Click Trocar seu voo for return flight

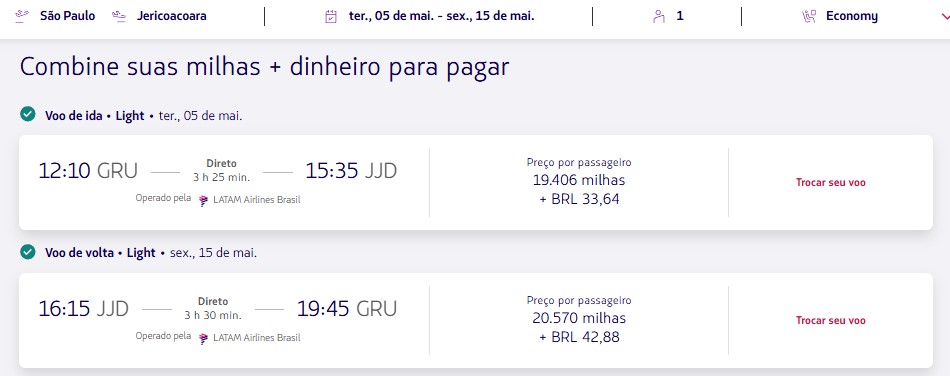pyautogui.click(x=831, y=320)
